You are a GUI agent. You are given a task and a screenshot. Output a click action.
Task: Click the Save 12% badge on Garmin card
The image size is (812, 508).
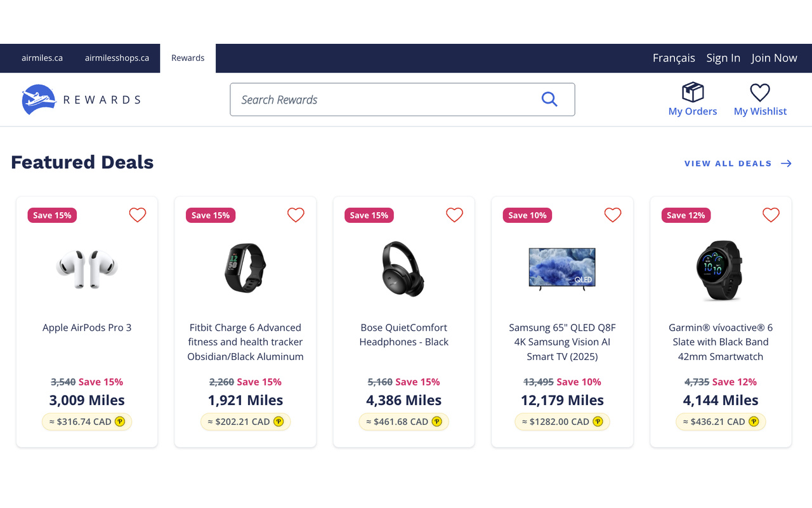click(x=686, y=215)
